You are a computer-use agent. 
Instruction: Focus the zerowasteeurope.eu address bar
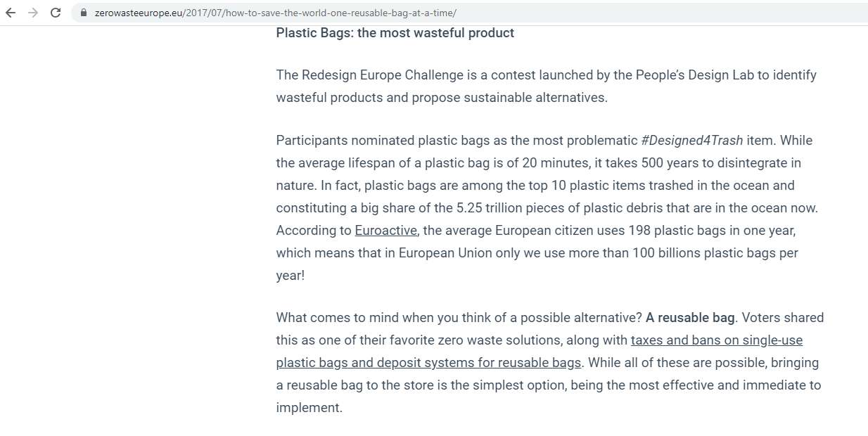coord(470,13)
